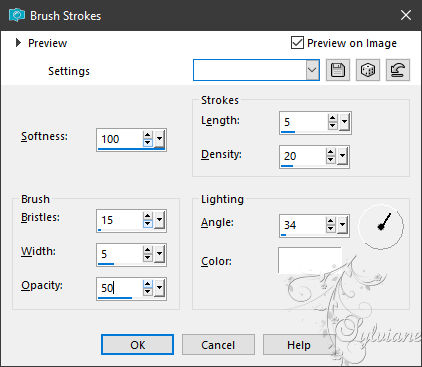The image size is (422, 367).
Task: Click the Reset to default arrow icon
Action: pos(398,70)
